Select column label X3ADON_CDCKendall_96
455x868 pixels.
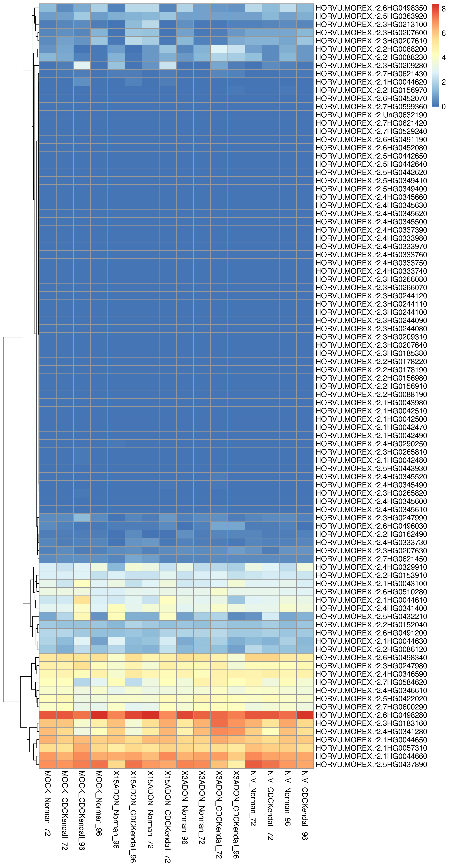tap(236, 814)
